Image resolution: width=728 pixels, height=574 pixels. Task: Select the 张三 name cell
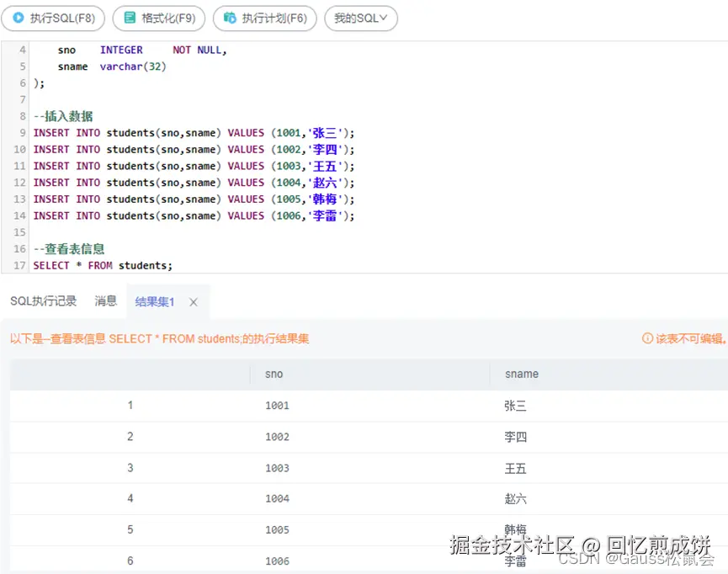(x=515, y=406)
